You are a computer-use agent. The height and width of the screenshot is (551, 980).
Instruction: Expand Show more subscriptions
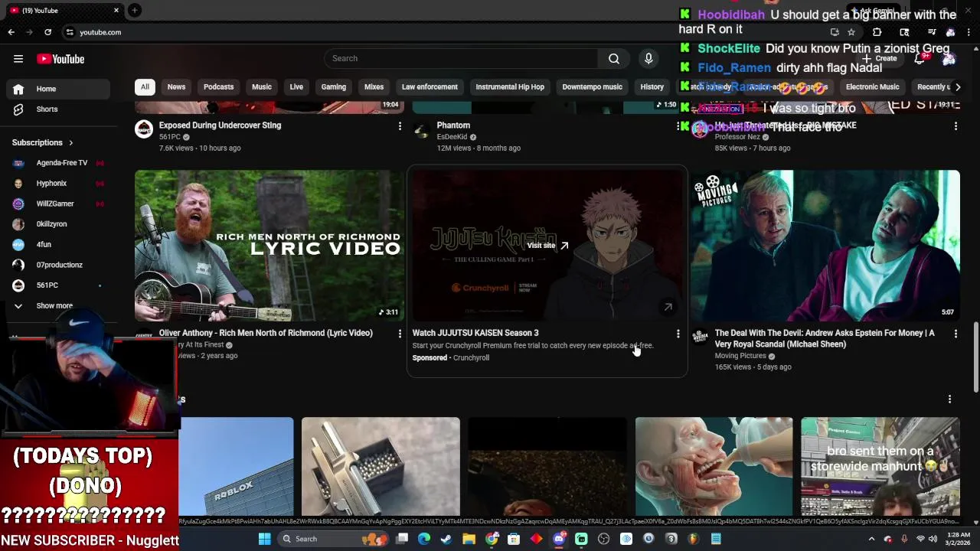[54, 306]
